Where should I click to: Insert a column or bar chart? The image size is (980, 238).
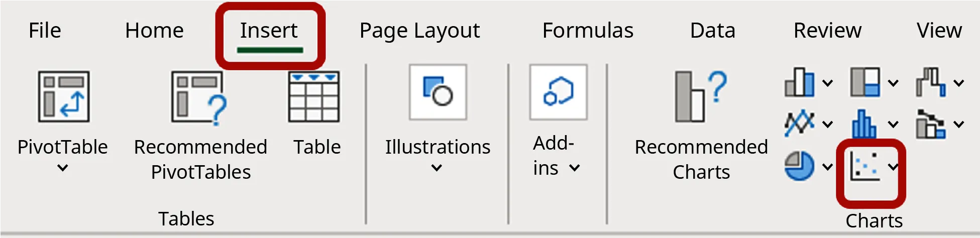point(800,83)
